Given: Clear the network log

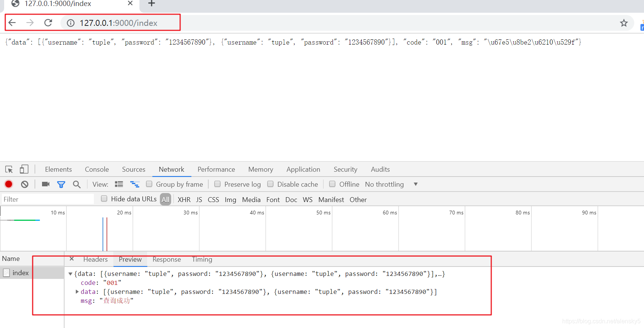Looking at the screenshot, I should click(25, 184).
